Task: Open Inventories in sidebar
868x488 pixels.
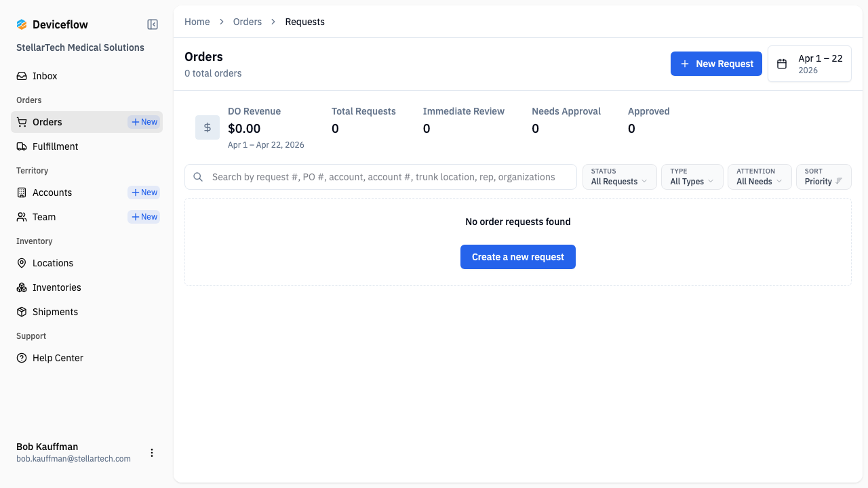Action: [x=87, y=287]
